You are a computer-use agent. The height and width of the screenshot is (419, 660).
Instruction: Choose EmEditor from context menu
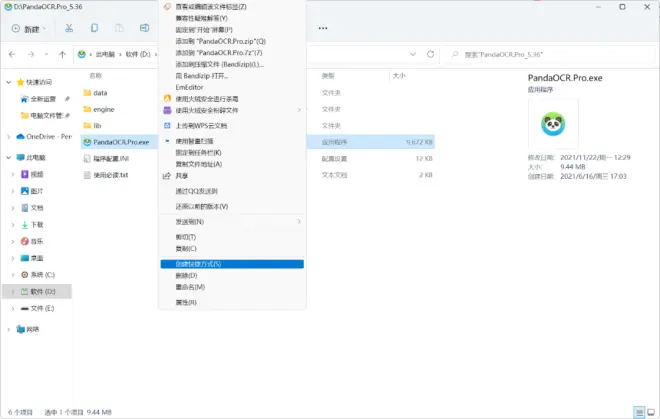coord(232,87)
